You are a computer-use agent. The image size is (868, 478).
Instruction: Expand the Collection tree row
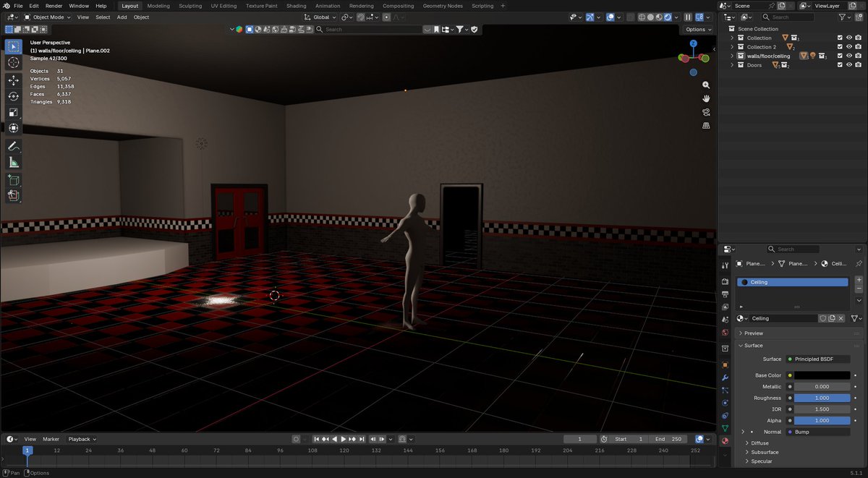pyautogui.click(x=732, y=38)
